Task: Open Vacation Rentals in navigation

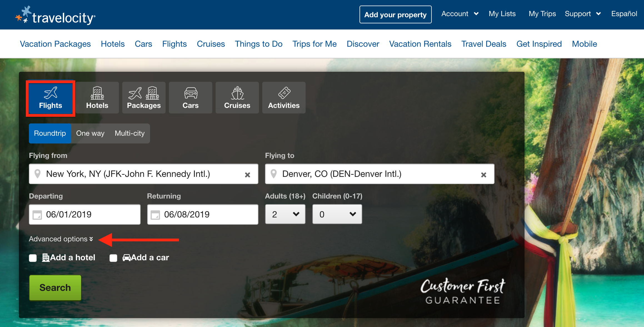Action: click(420, 44)
